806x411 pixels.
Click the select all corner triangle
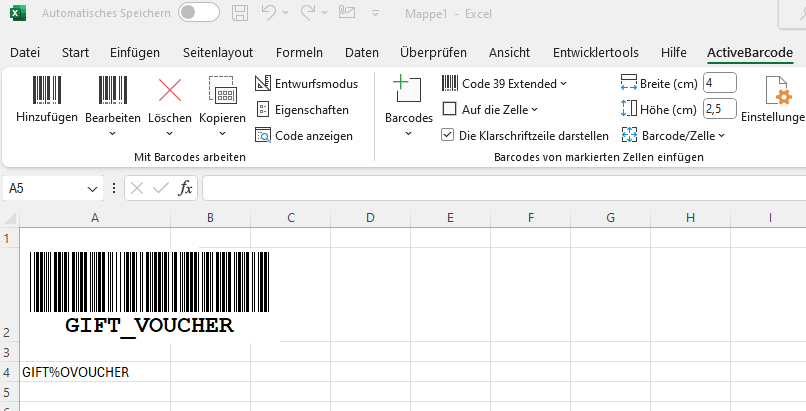[x=10, y=219]
